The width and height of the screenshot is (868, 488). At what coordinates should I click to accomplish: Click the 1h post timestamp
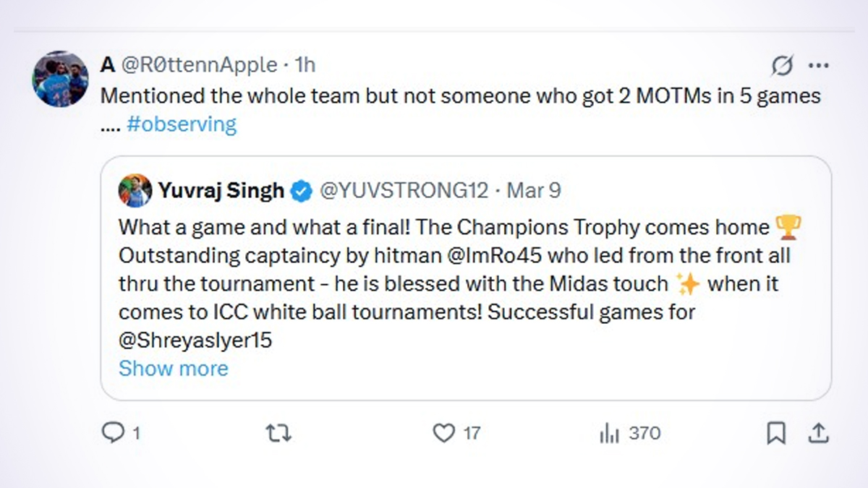pos(305,65)
